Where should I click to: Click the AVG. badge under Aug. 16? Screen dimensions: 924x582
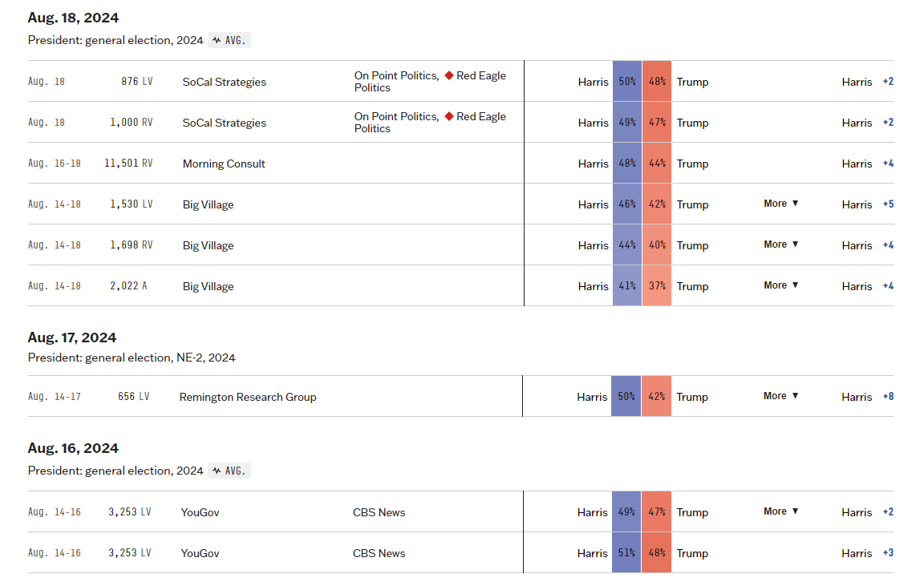pos(229,471)
